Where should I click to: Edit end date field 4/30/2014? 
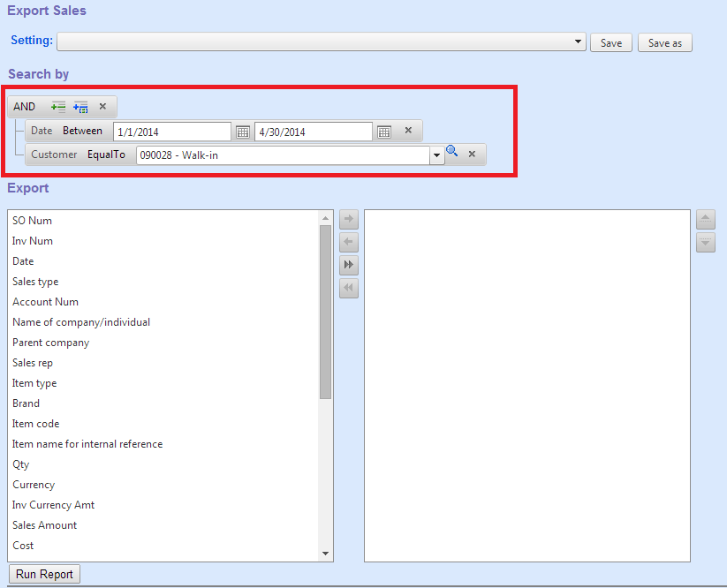(x=314, y=132)
